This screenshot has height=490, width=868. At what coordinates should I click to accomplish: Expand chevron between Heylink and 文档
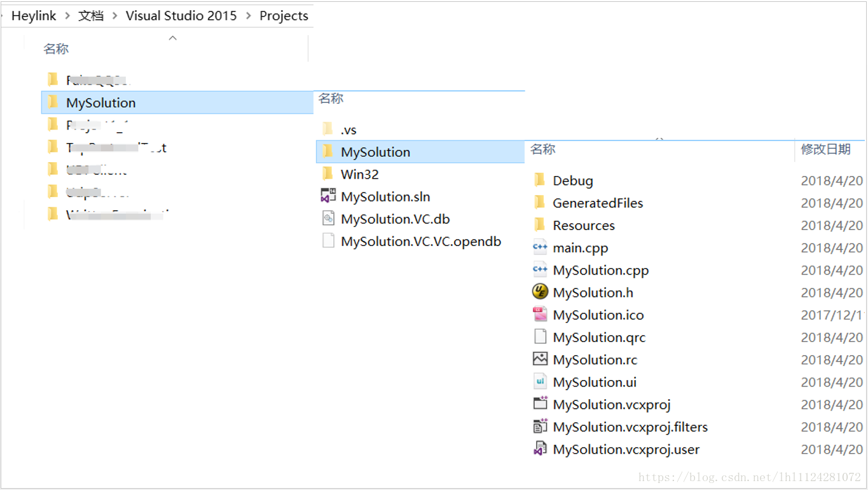coord(67,16)
